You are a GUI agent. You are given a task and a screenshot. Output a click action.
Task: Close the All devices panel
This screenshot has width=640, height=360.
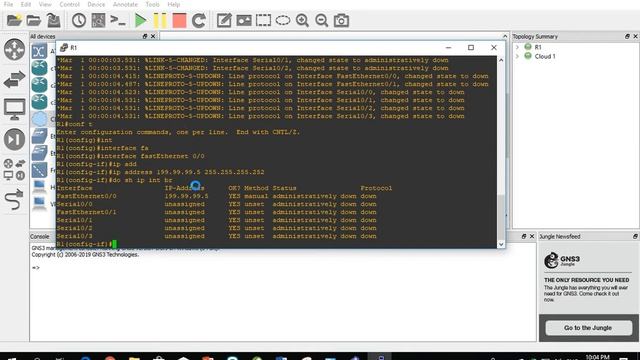tap(153, 36)
